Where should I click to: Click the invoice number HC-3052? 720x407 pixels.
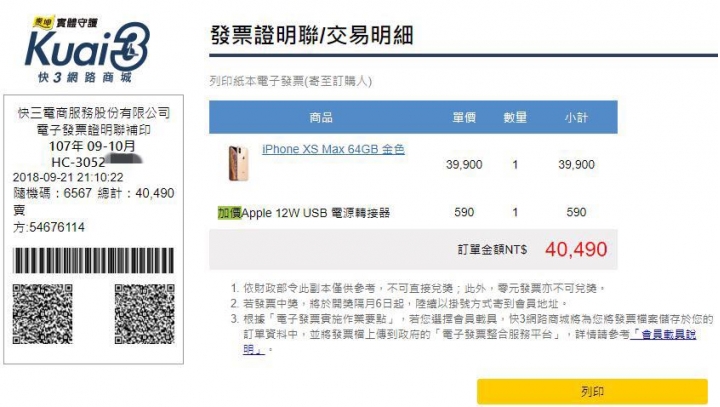coord(78,162)
